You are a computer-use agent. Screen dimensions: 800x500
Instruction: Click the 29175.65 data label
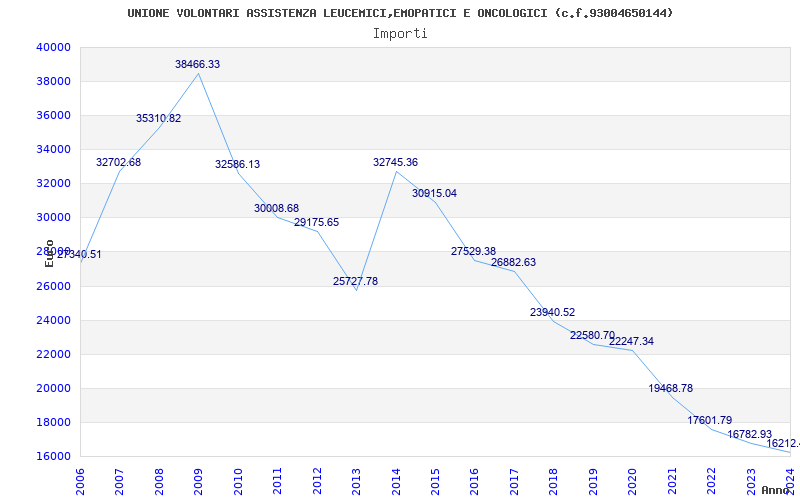click(x=316, y=222)
